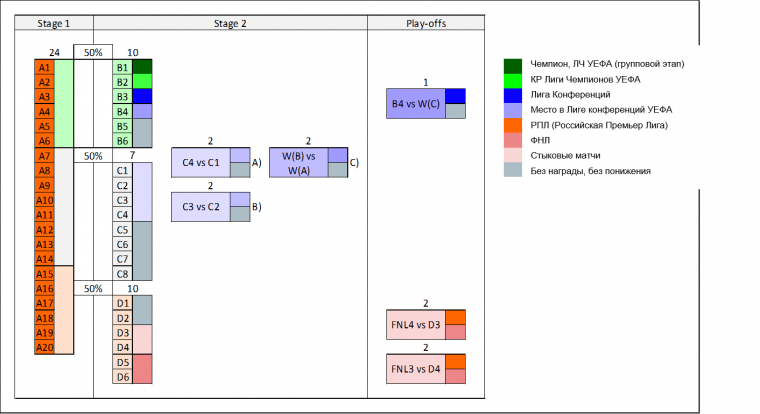Select the pale pink Стыковые матчи swatch
The width and height of the screenshot is (760, 414).
pyautogui.click(x=512, y=156)
